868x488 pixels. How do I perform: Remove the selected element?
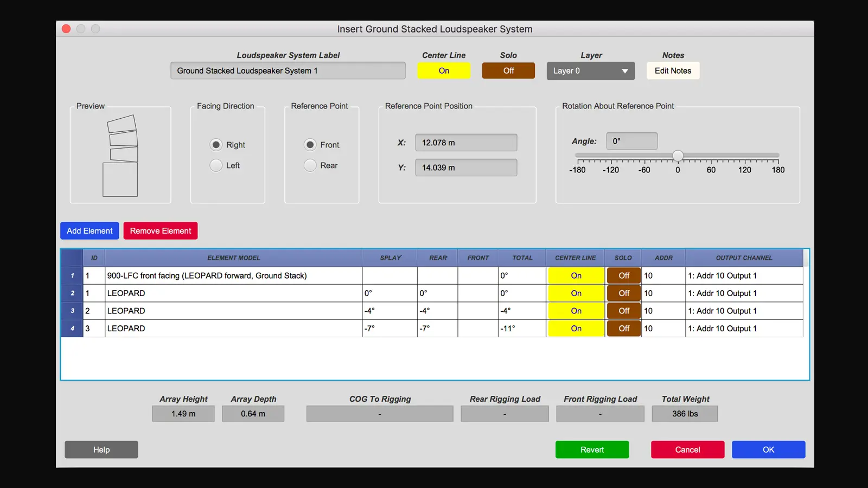160,230
